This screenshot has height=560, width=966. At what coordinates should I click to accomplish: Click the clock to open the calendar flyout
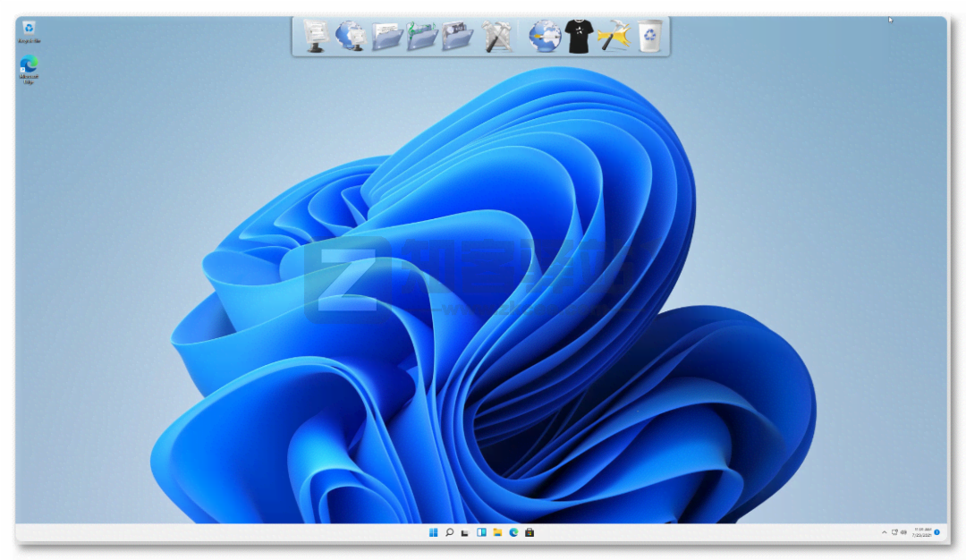pyautogui.click(x=922, y=531)
